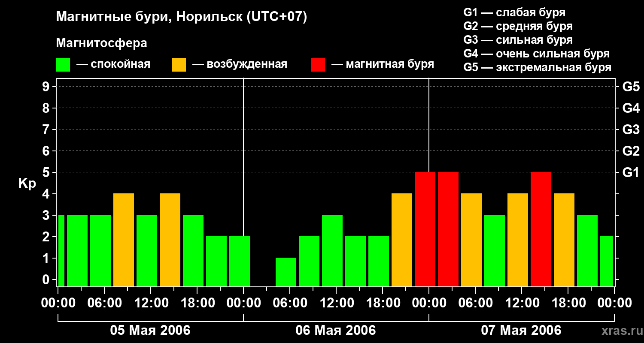644x343 pixels.
Task: Click the '12:00' time label for 05 Мая
Action: 151,303
